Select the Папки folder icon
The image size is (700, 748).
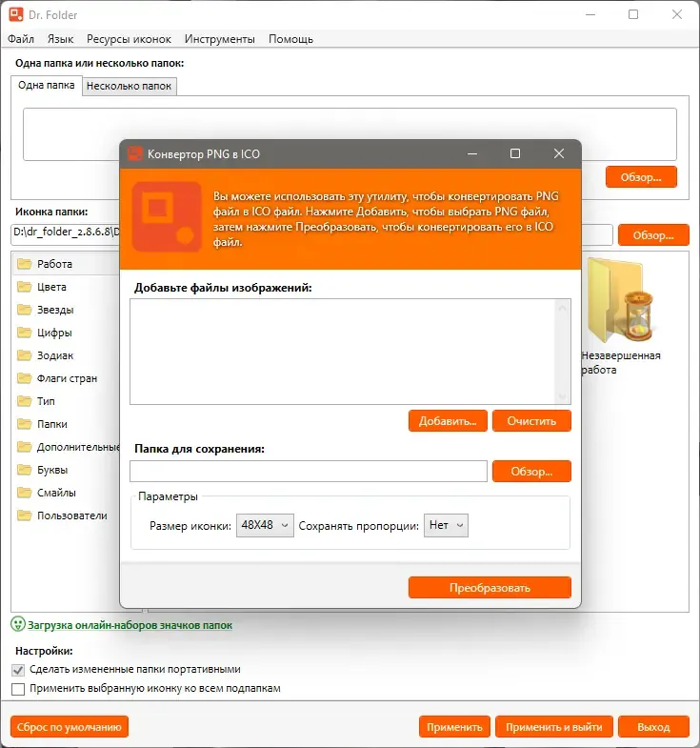tap(24, 424)
